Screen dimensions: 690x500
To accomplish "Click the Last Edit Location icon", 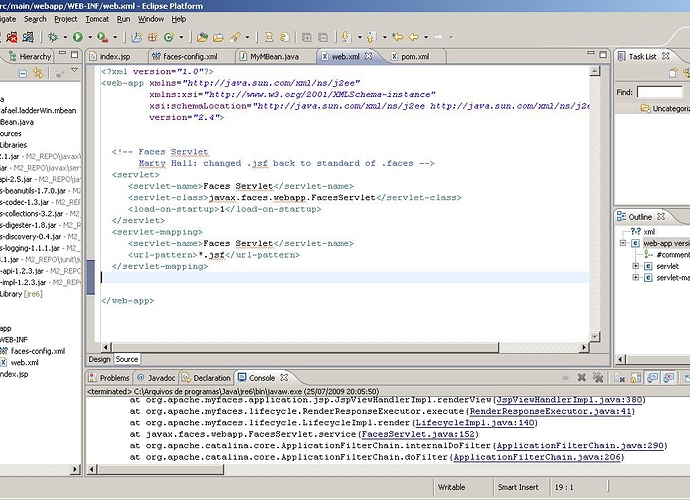I will tap(397, 37).
